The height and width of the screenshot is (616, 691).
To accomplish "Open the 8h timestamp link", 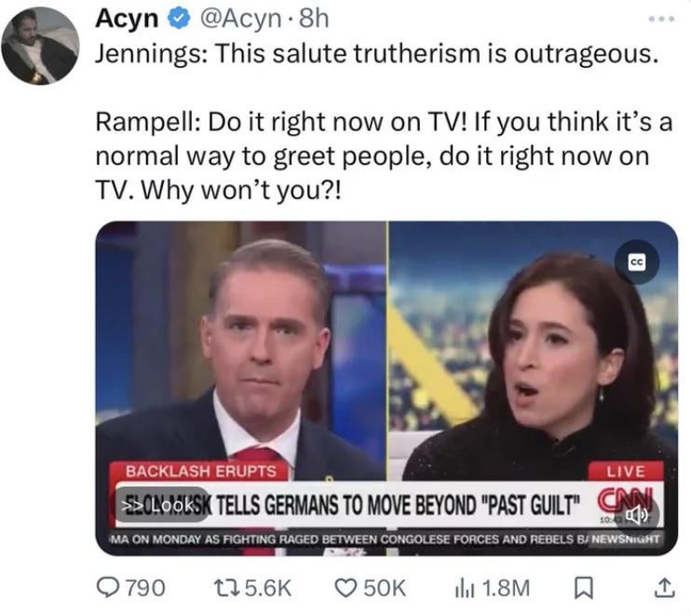I will tap(314, 19).
